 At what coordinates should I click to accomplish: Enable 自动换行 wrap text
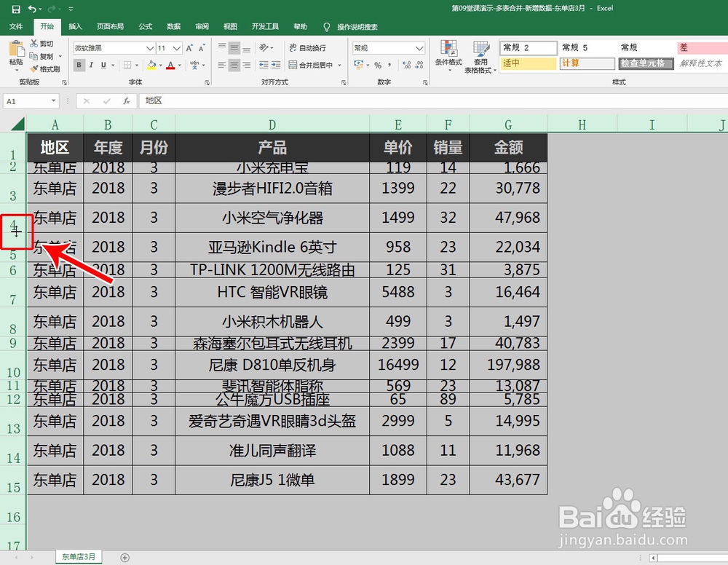click(308, 48)
